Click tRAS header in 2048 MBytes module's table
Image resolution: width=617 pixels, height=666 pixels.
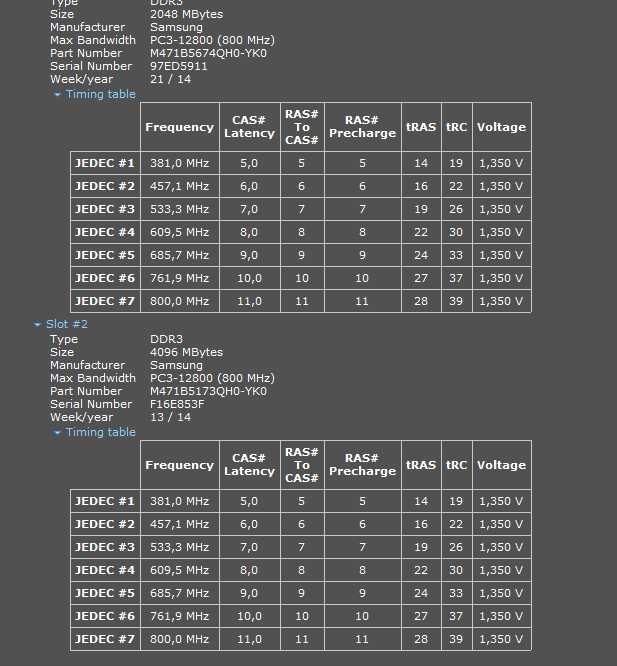coord(421,127)
